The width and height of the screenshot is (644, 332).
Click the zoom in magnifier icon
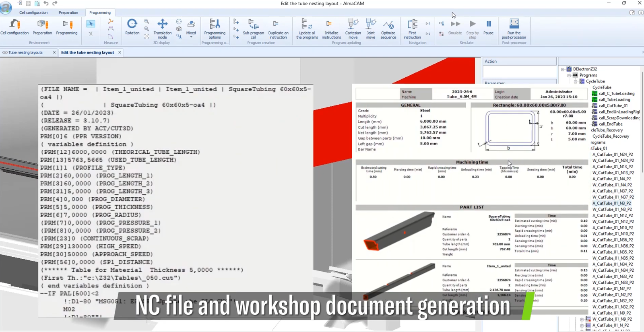tap(147, 22)
